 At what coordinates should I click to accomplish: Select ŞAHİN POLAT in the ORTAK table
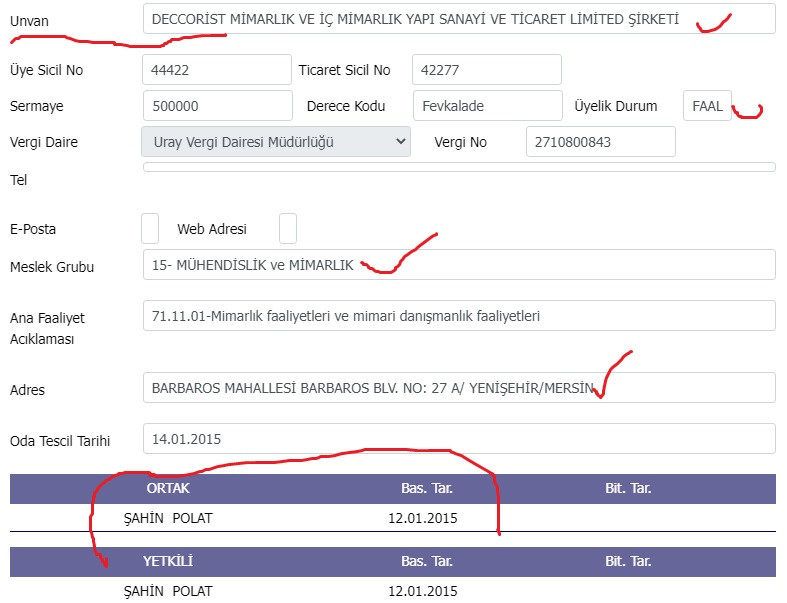click(168, 518)
